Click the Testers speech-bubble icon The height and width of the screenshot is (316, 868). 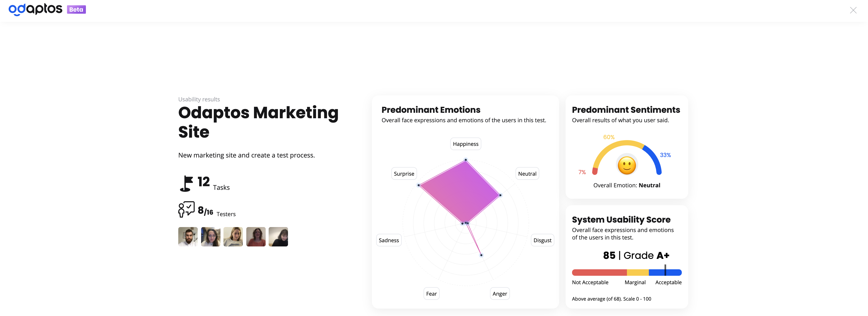[x=186, y=209]
